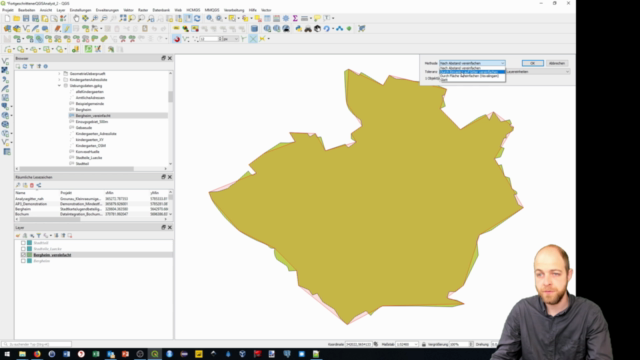Image resolution: width=640 pixels, height=360 pixels.
Task: Click the Zoom Full extent icon
Action: [123, 18]
